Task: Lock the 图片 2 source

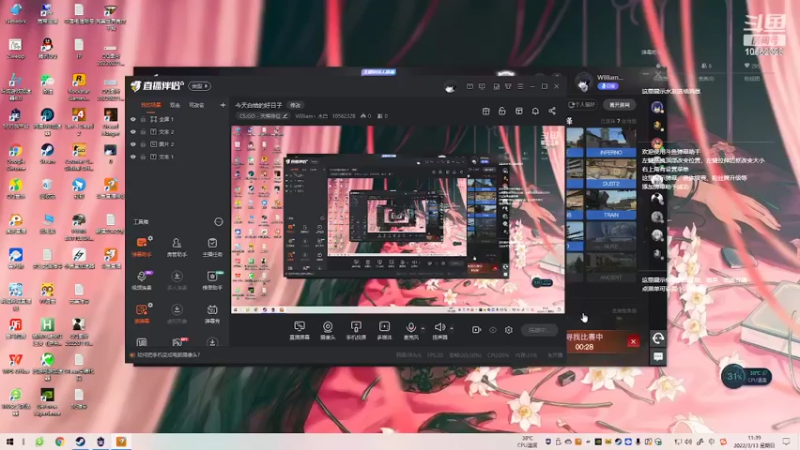Action: click(143, 144)
